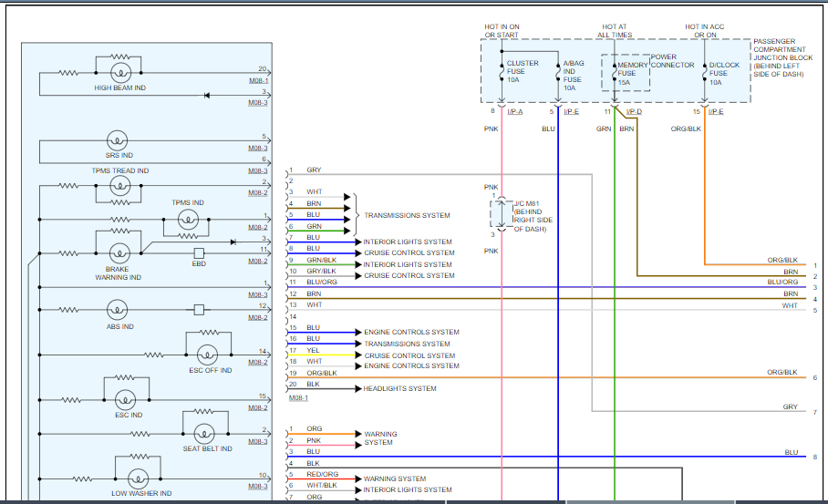Click the Cluster Fuse 10A symbol
Image resolution: width=828 pixels, height=504 pixels.
tap(502, 72)
